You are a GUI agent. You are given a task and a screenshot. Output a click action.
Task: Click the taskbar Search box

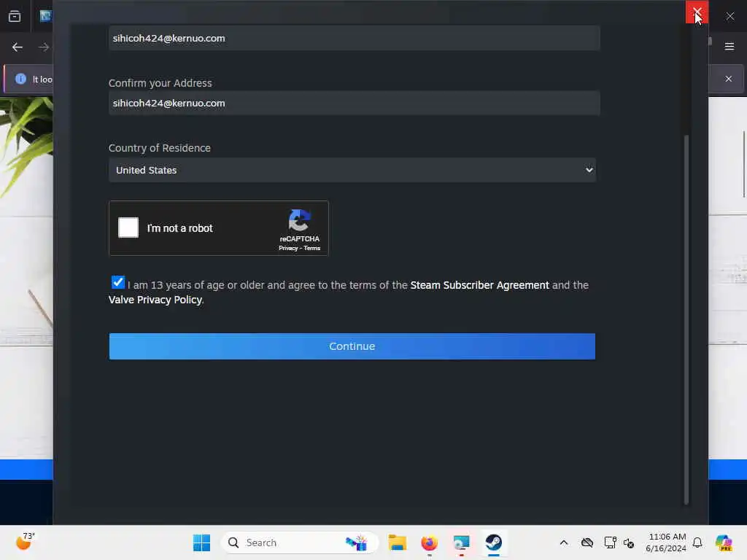300,542
